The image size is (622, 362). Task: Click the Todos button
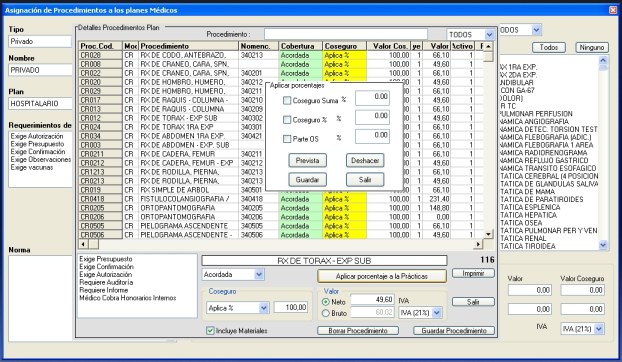click(x=549, y=48)
